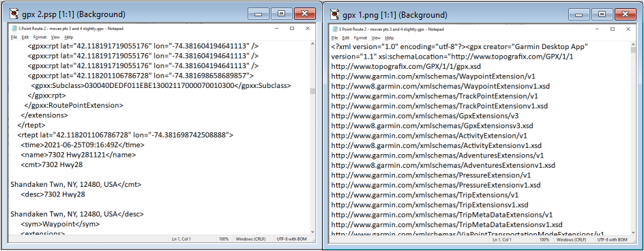Click the 100% zoom status in gpx 1.png window
Image resolution: width=644 pixels, height=251 pixels.
point(544,239)
